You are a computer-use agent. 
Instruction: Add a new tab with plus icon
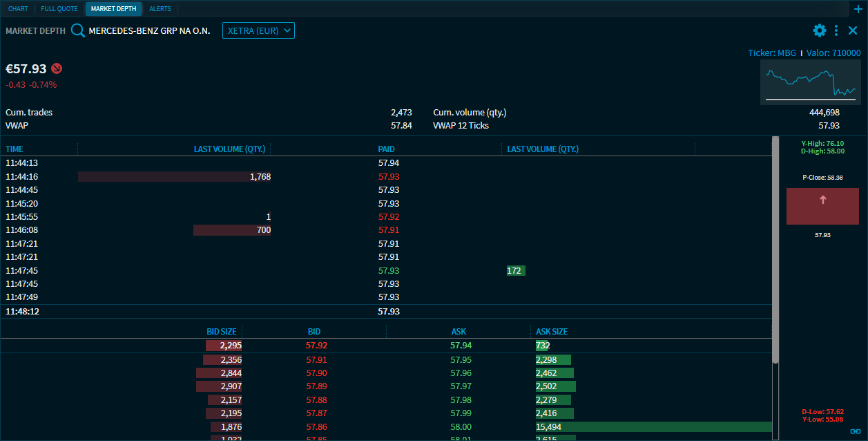858,9
